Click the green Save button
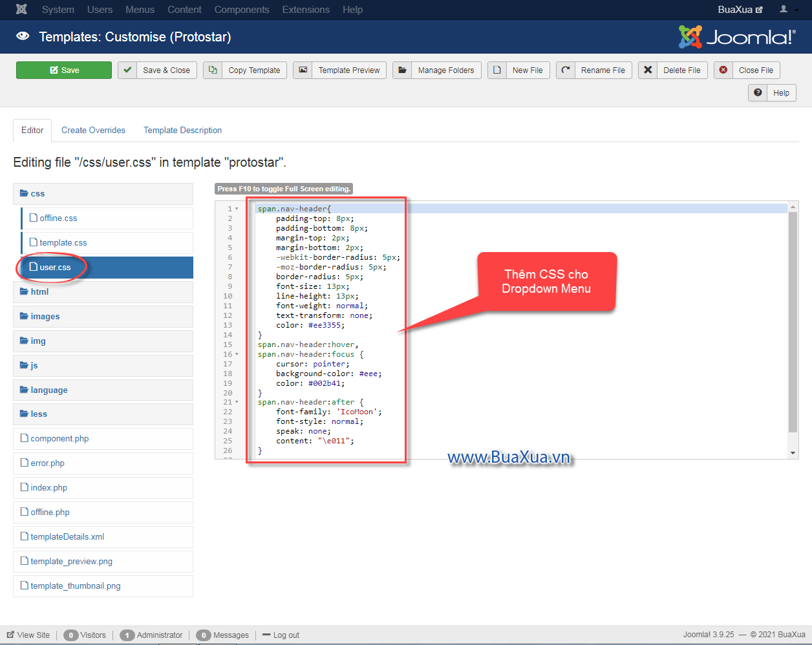 click(x=64, y=70)
